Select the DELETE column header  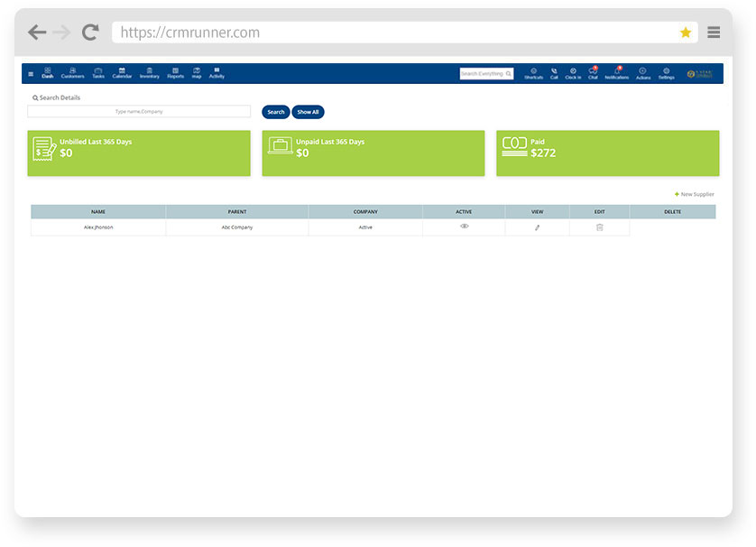pos(673,212)
